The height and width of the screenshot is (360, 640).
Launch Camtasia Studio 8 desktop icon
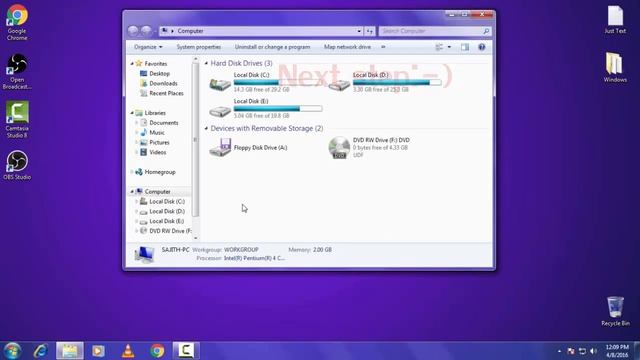[17, 120]
